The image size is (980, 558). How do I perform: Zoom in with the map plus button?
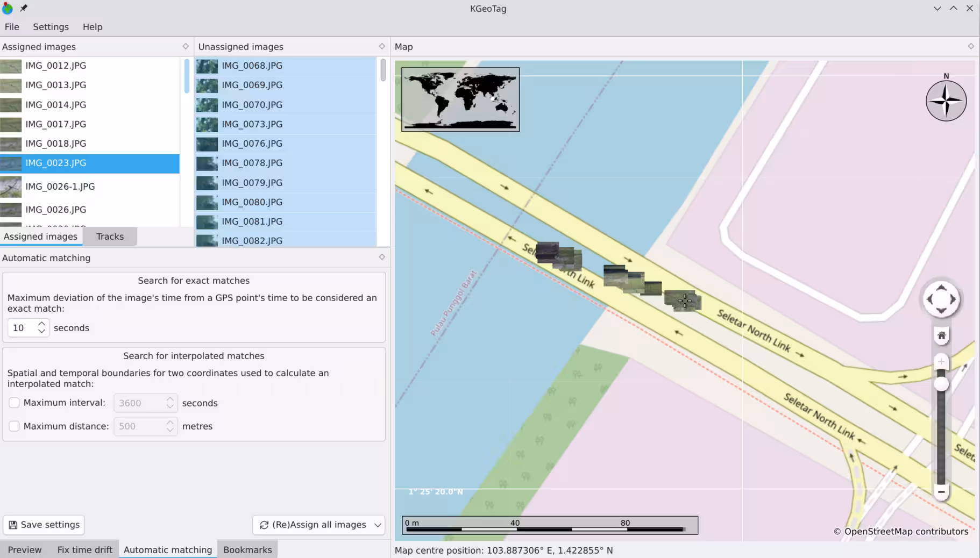941,361
